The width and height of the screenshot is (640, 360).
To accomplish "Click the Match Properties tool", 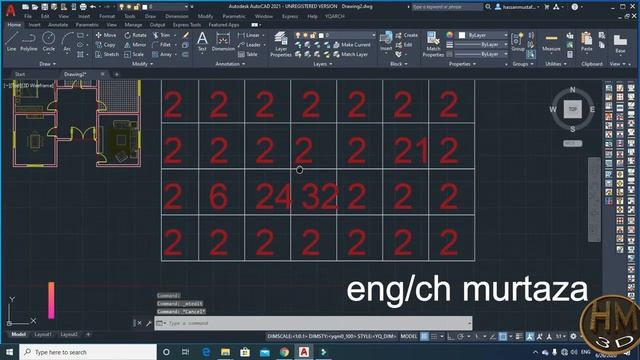I will point(433,44).
